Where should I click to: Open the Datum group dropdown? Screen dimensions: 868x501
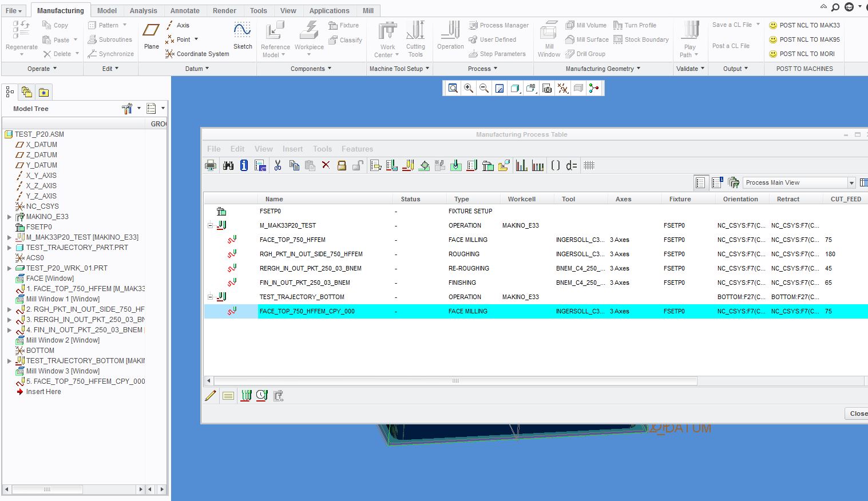point(197,69)
